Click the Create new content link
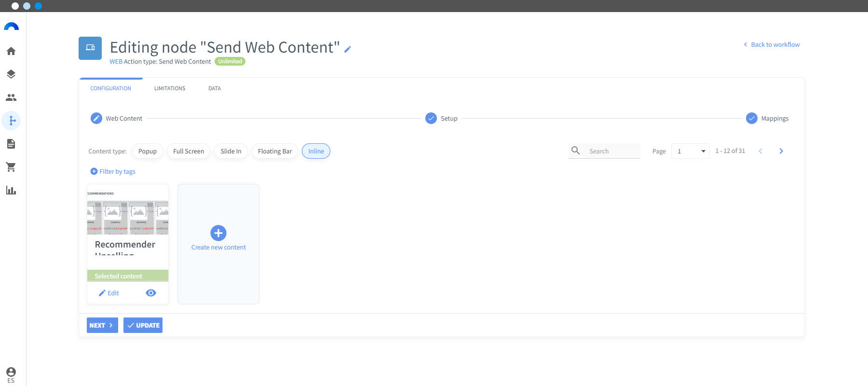Image resolution: width=868 pixels, height=386 pixels. [218, 247]
